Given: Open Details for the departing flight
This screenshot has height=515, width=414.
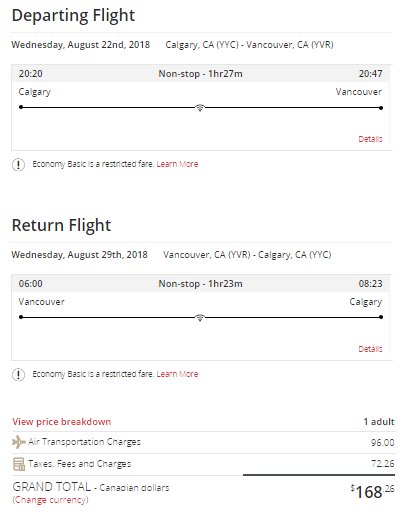Looking at the screenshot, I should click(x=370, y=139).
